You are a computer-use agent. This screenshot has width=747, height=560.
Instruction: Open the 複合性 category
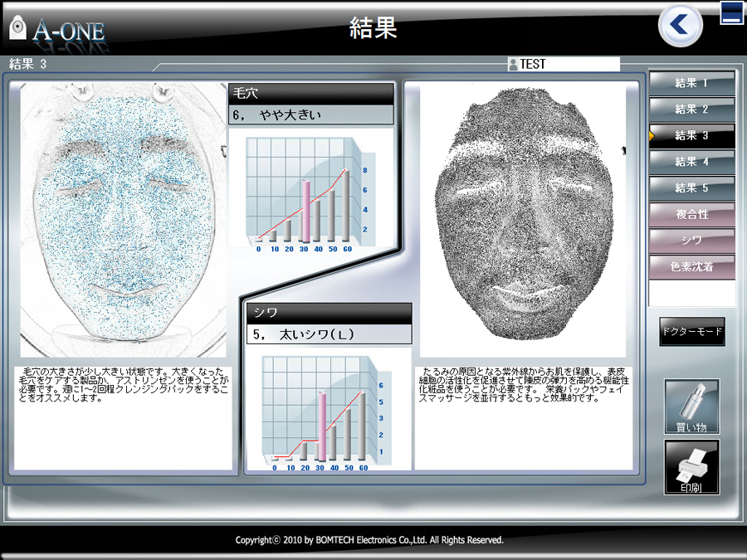coord(691,214)
